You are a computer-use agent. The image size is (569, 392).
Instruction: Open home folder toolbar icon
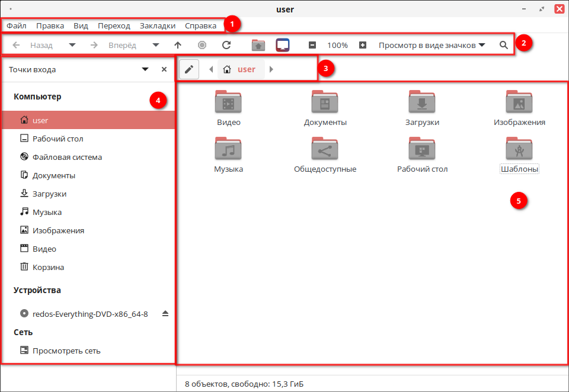(258, 46)
